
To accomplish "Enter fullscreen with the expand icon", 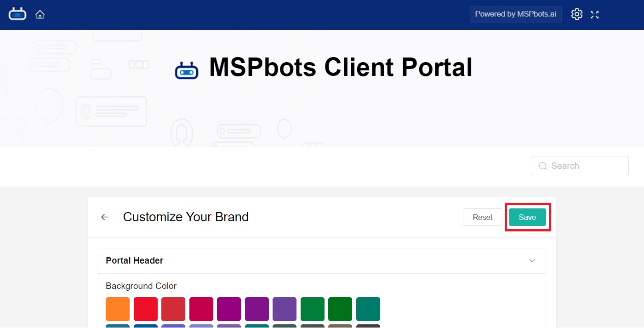I will click(x=594, y=14).
